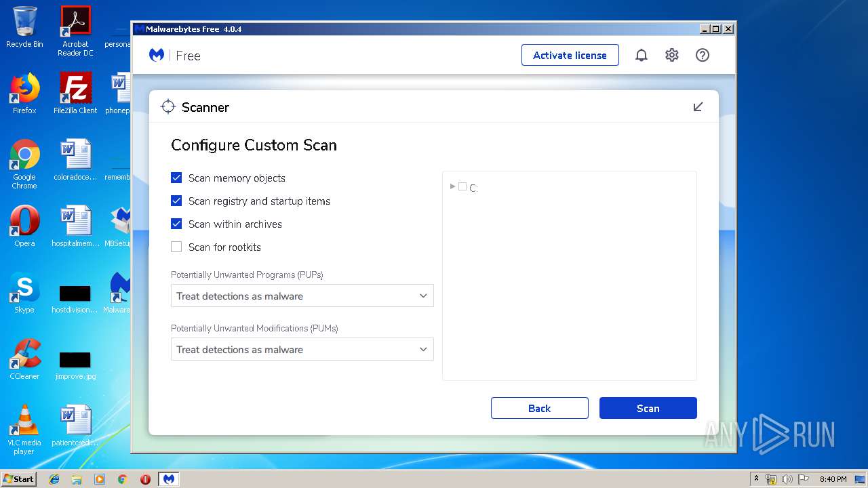The width and height of the screenshot is (868, 488).
Task: Open Windows Explorer from taskbar
Action: (x=77, y=479)
